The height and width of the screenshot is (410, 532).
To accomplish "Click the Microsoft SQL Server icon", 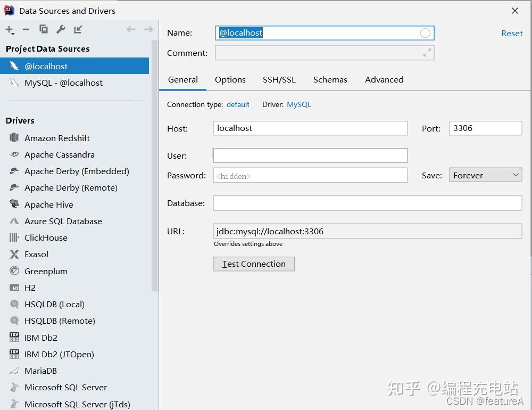I will 14,387.
